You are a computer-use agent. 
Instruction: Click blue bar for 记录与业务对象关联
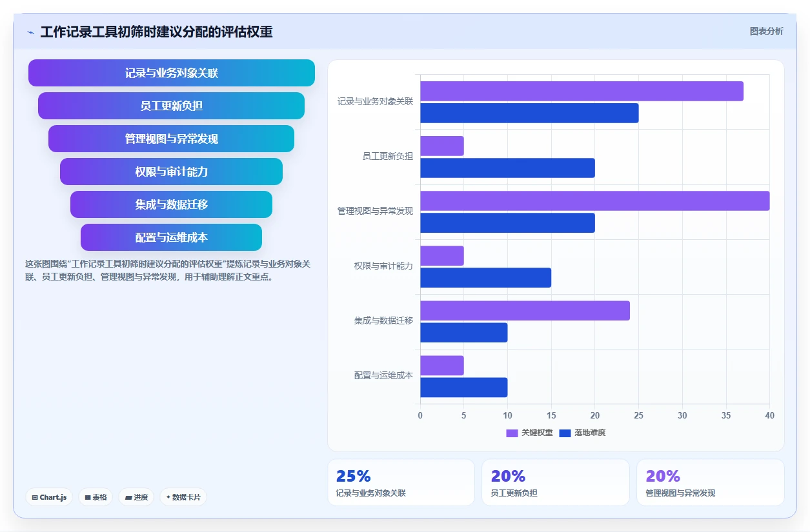529,113
